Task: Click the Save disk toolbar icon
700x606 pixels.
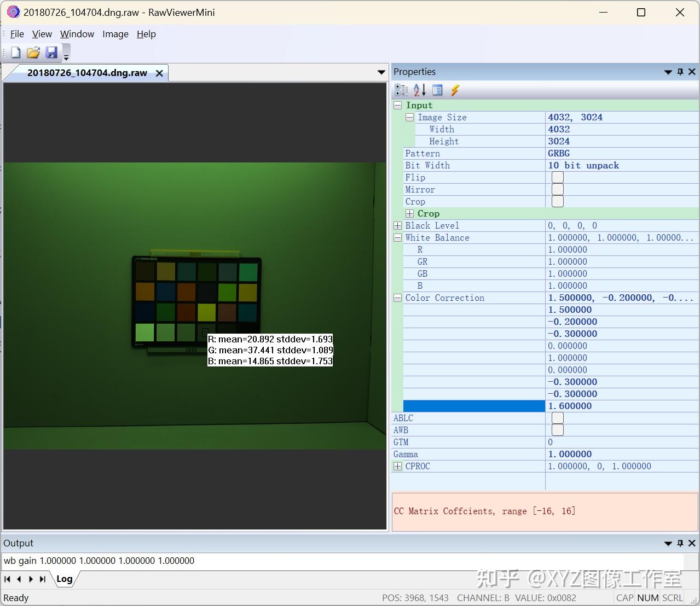Action: tap(51, 53)
